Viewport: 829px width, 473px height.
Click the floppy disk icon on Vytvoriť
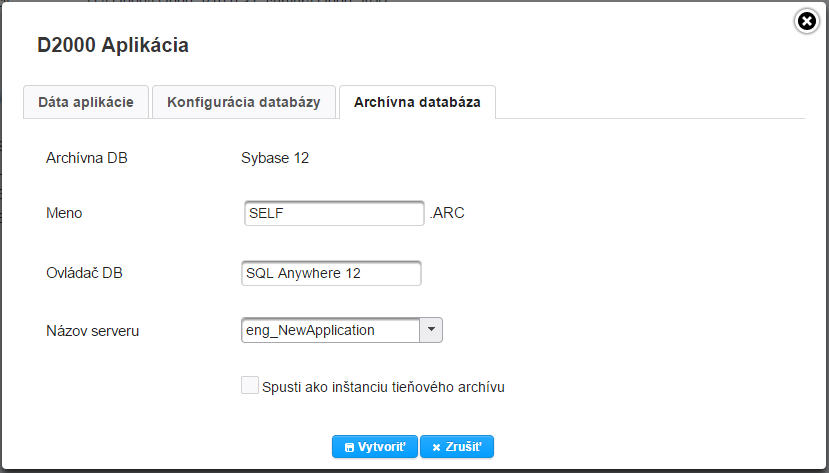[349, 448]
